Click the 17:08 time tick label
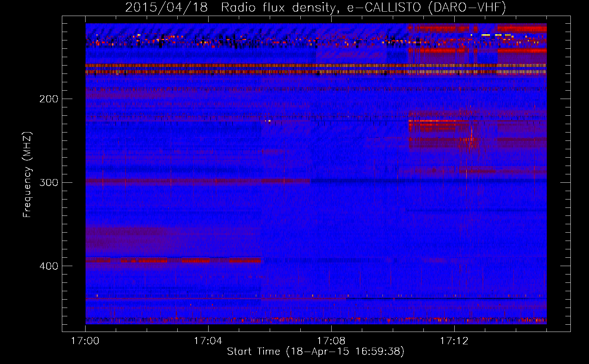Viewport: 589px width, 364px height. click(331, 341)
